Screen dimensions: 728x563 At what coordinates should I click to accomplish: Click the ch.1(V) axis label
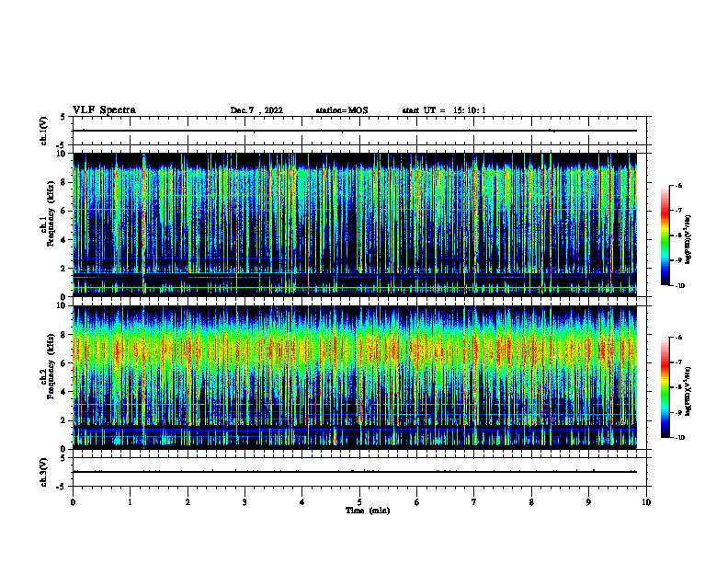coord(43,131)
